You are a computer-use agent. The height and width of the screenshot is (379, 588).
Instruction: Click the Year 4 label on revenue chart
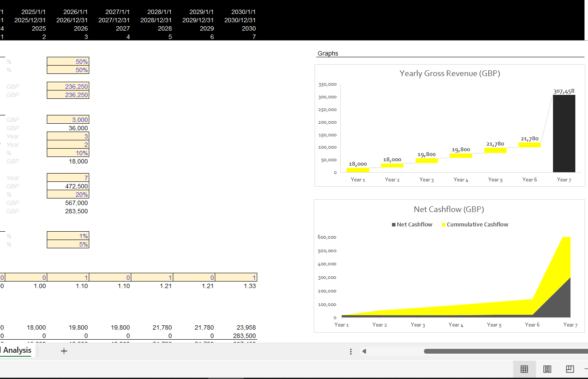[461, 180]
